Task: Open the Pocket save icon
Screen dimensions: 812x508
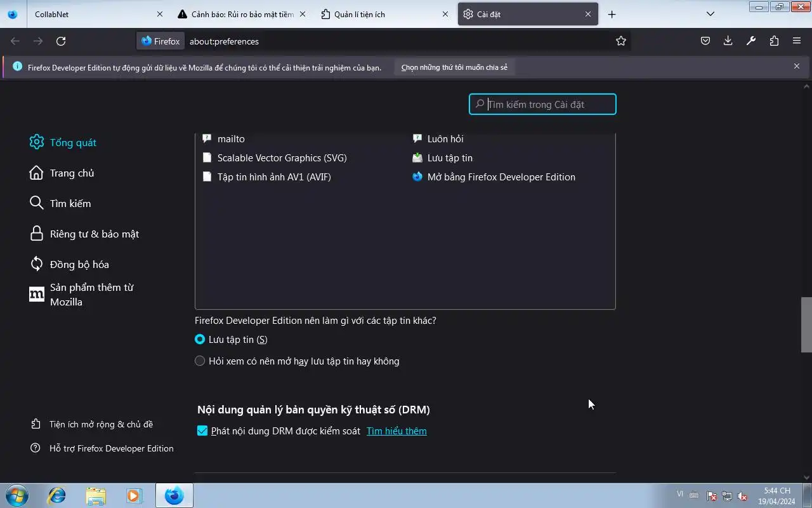Action: tap(705, 41)
